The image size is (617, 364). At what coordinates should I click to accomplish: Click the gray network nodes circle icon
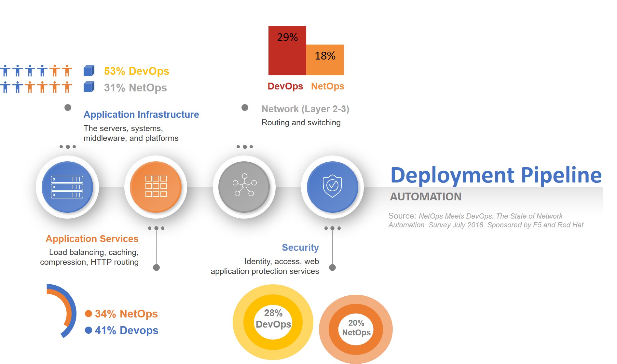pyautogui.click(x=244, y=187)
